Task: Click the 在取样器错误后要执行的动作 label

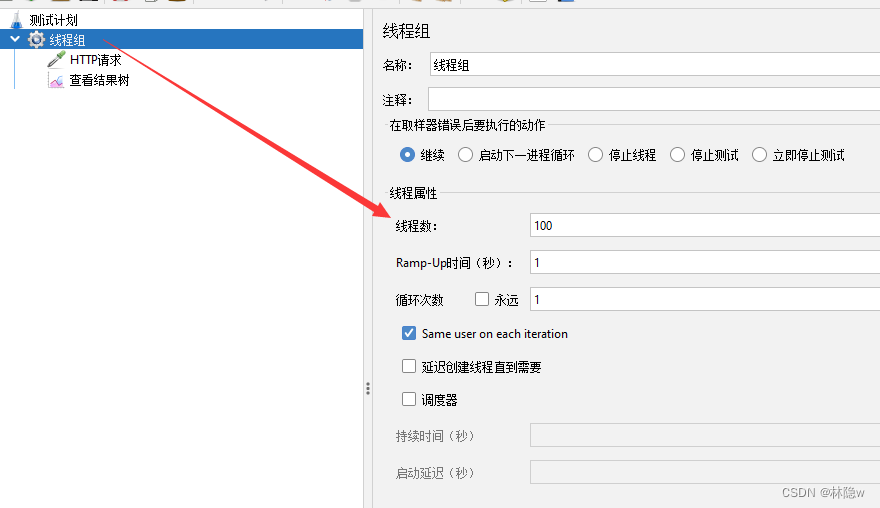Action: [x=467, y=125]
